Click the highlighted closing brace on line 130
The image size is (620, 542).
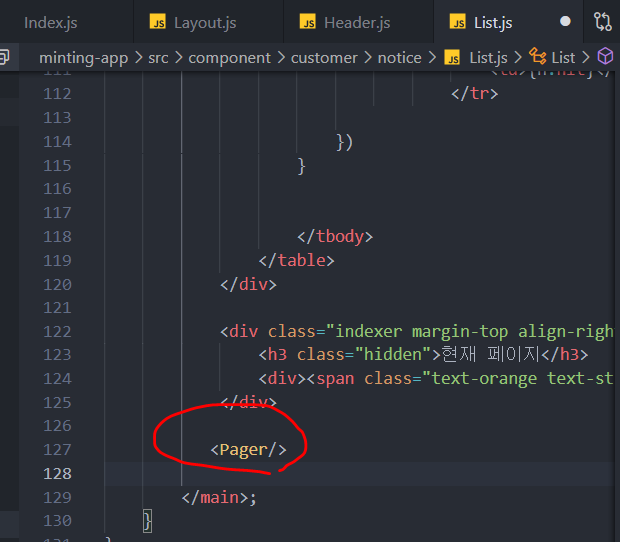point(147,521)
